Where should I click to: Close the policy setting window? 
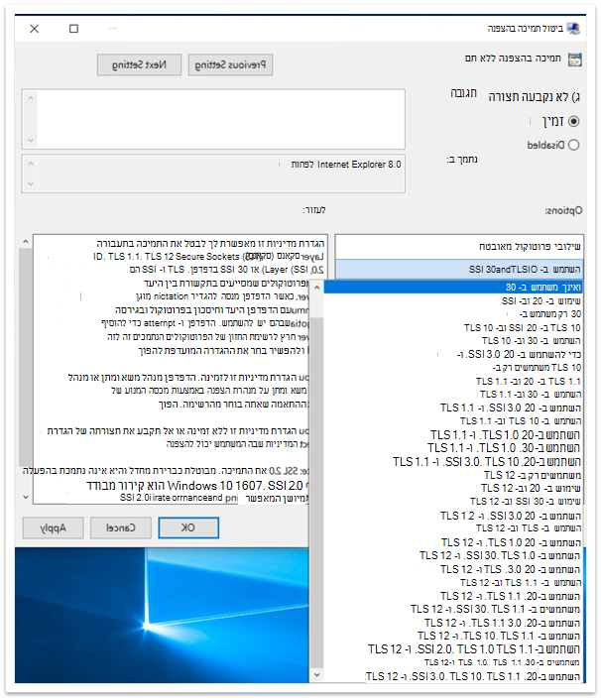click(35, 29)
